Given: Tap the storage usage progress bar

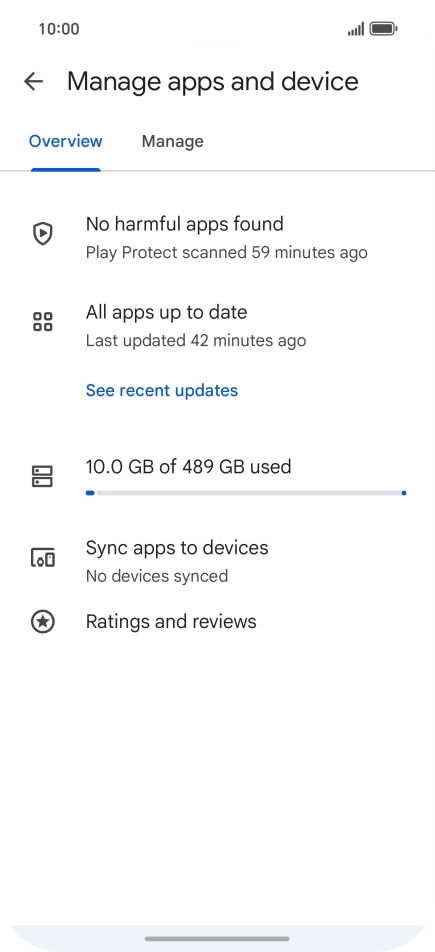Looking at the screenshot, I should [x=246, y=493].
